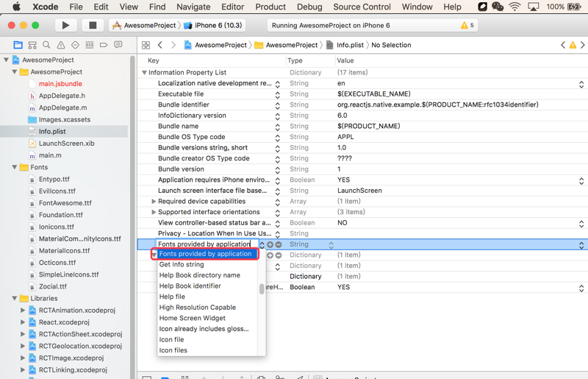Run the project with the Play button
The height and width of the screenshot is (379, 588).
coord(65,25)
